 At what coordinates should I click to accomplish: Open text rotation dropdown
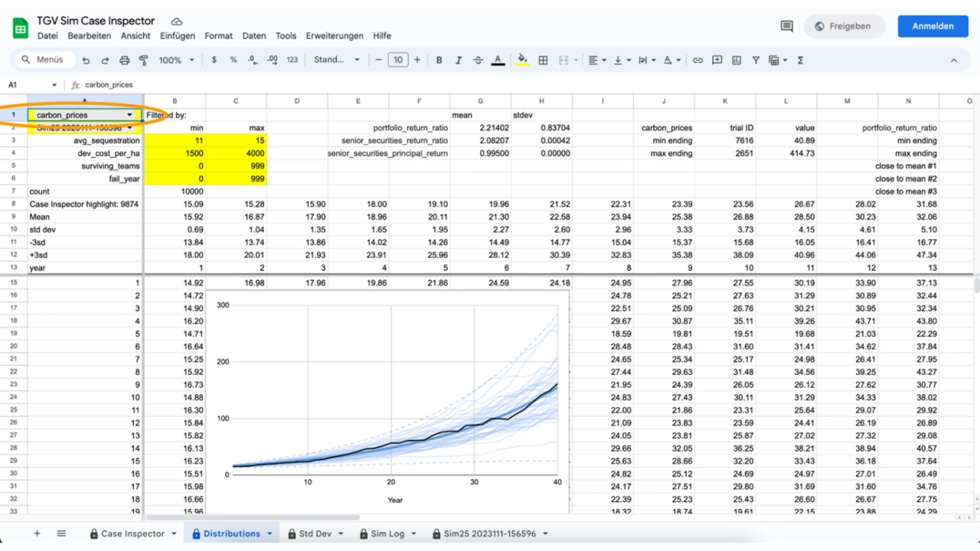pos(671,60)
